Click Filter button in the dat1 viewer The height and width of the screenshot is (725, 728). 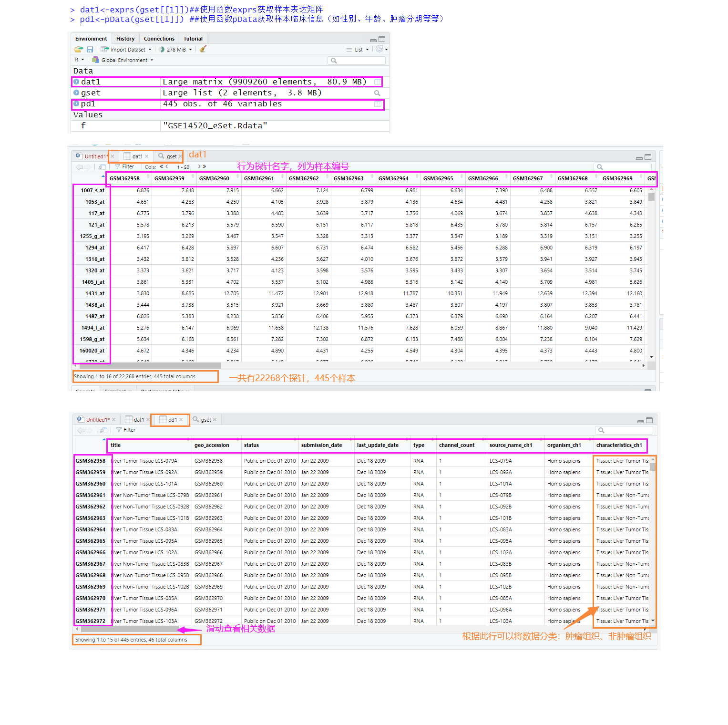125,167
